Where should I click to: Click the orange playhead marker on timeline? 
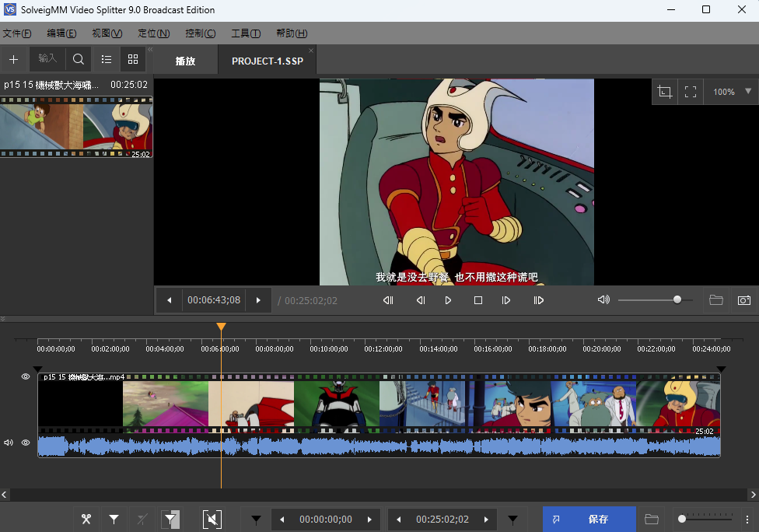tap(221, 327)
